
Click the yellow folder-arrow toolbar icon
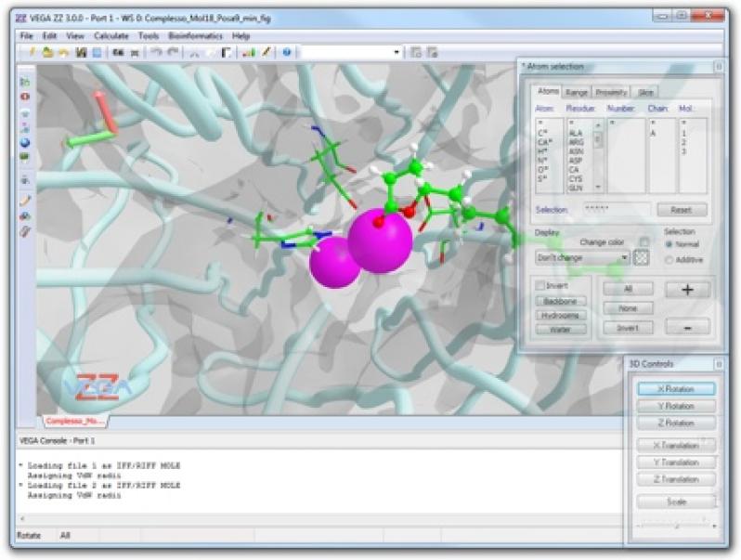pyautogui.click(x=63, y=52)
